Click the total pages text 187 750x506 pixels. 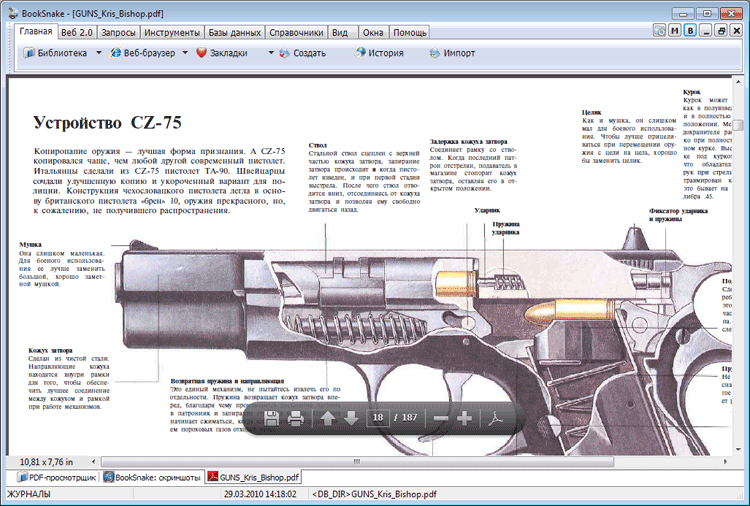(409, 418)
